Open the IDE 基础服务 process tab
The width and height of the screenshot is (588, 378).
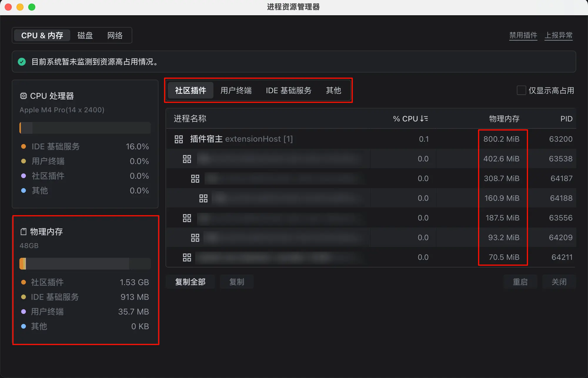tap(289, 90)
